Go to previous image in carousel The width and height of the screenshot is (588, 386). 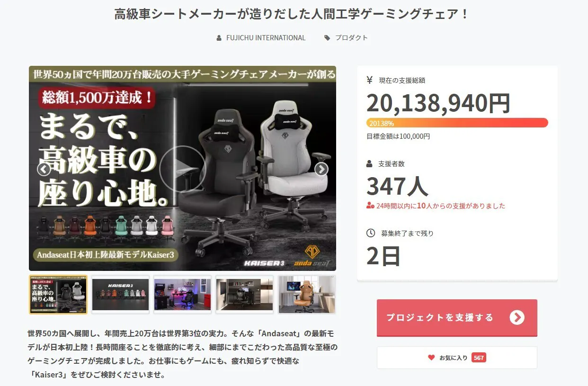44,169
